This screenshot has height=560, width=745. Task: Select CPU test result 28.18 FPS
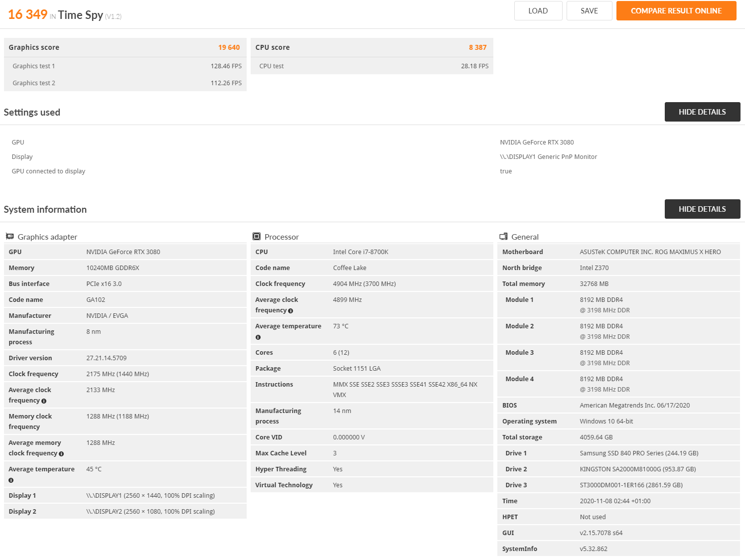click(x=474, y=66)
